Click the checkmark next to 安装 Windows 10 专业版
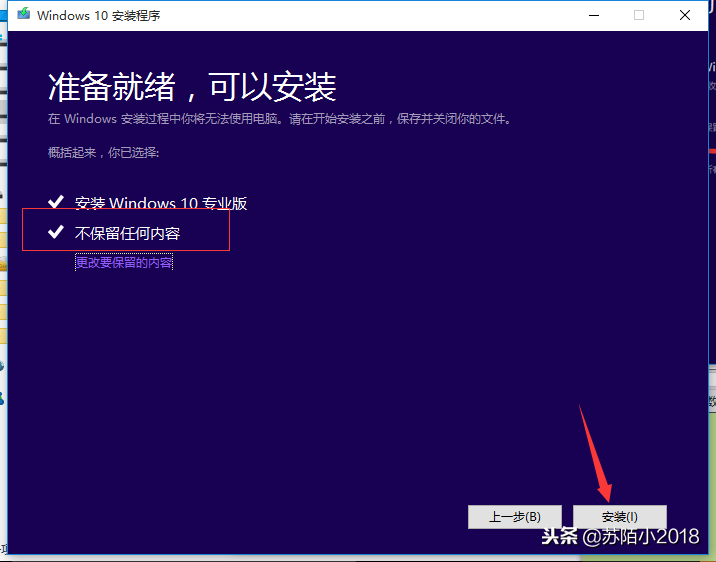 [x=56, y=201]
